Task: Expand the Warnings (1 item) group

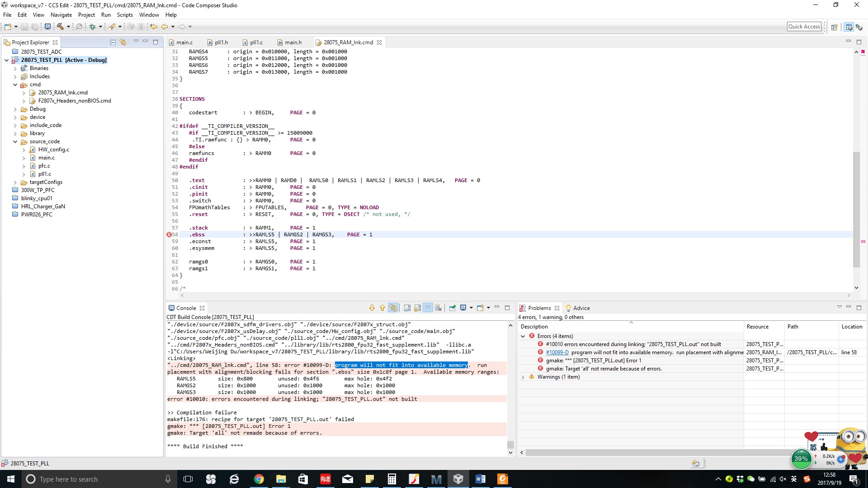Action: coord(523,377)
